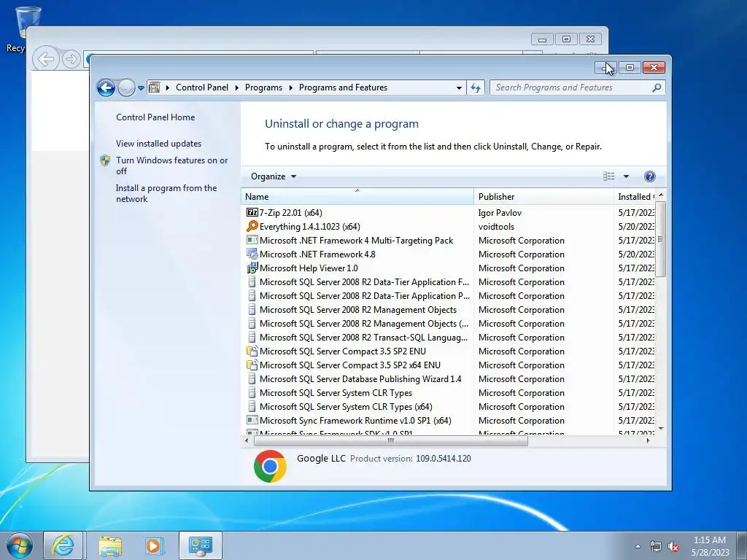747x560 pixels.
Task: Click the Google Chrome logo in details pane
Action: pyautogui.click(x=270, y=466)
